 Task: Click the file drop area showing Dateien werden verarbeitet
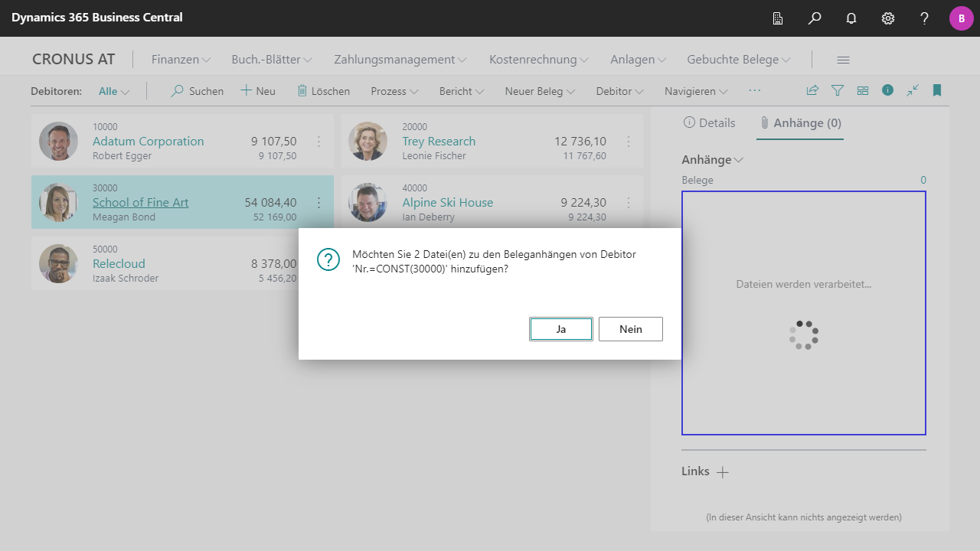[804, 313]
